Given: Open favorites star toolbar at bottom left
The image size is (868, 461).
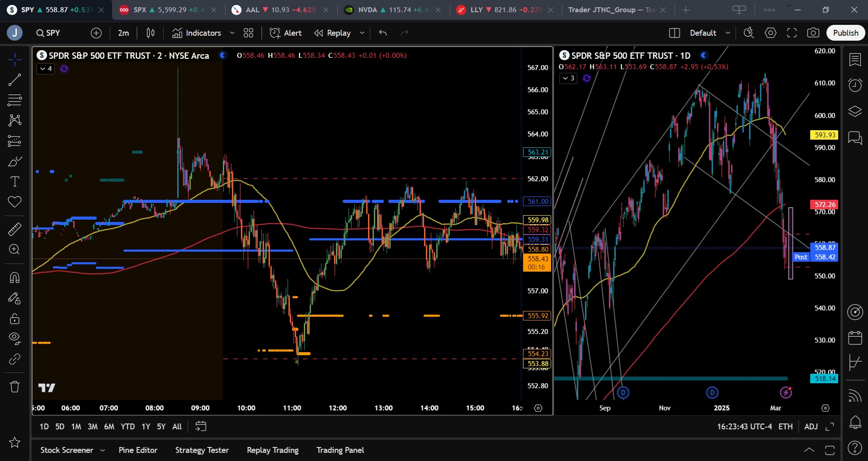Looking at the screenshot, I should pos(14,442).
